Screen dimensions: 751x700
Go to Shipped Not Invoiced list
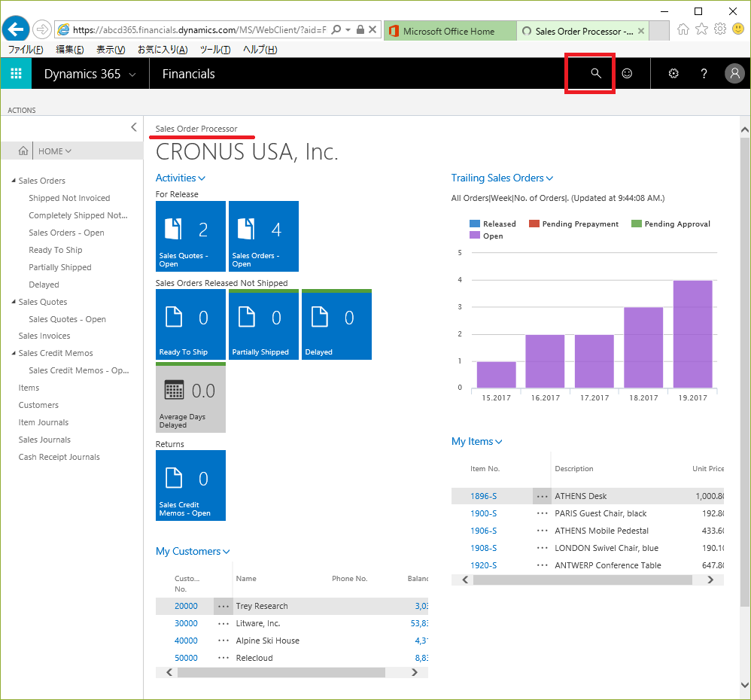click(x=69, y=198)
